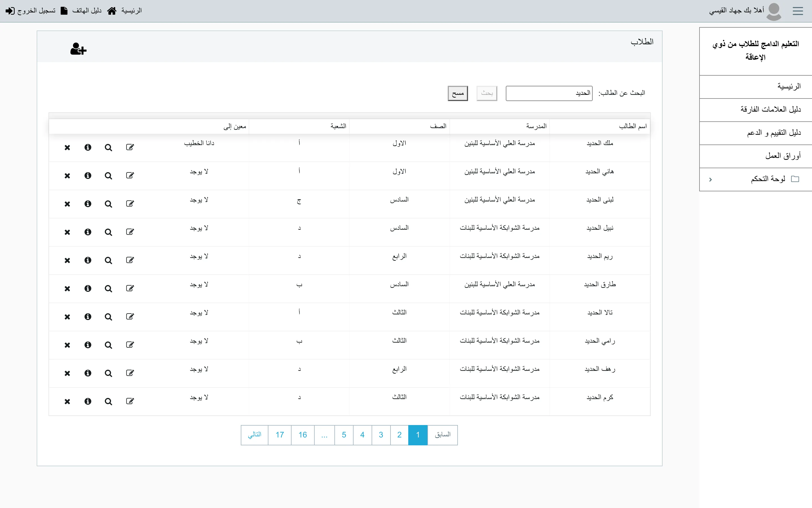Viewport: 812px width, 508px height.
Task: Click student name تالا الحديد
Action: [600, 312]
